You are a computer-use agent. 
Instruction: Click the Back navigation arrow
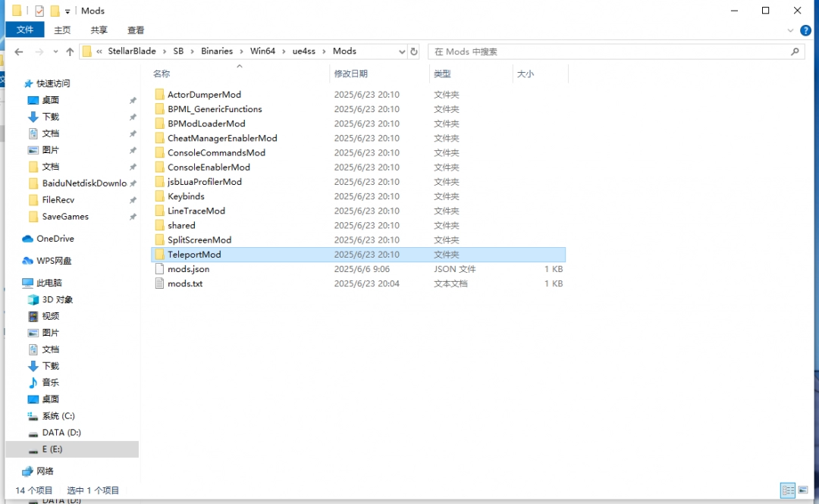pyautogui.click(x=19, y=52)
